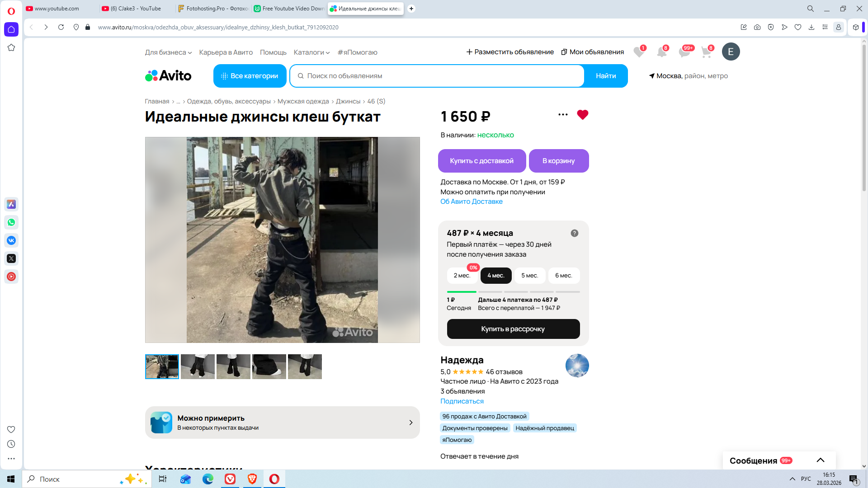Click the Поиск по объявлениям search field
Screen dimensions: 868x488
pyautogui.click(x=436, y=76)
